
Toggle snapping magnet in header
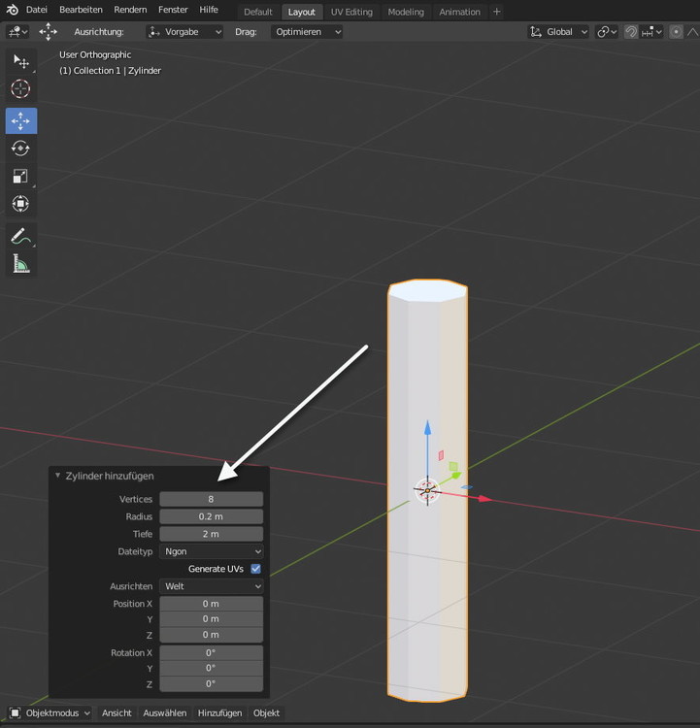click(x=631, y=32)
